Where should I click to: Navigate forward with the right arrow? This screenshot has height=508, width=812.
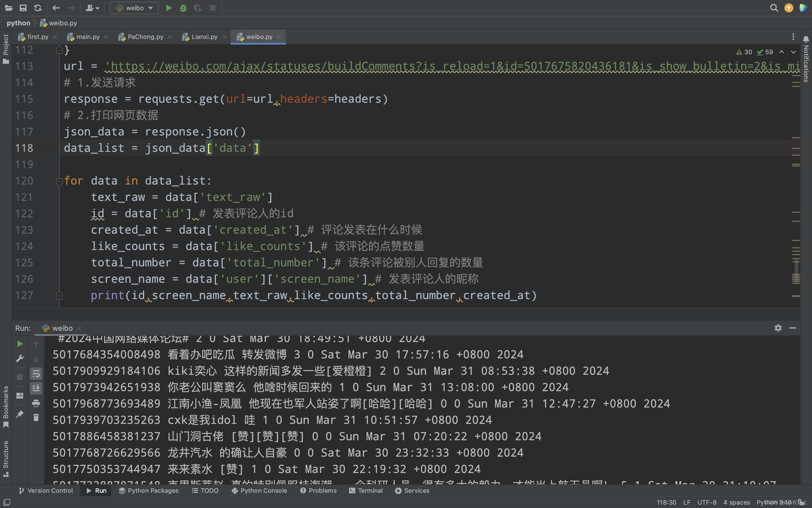tap(71, 8)
